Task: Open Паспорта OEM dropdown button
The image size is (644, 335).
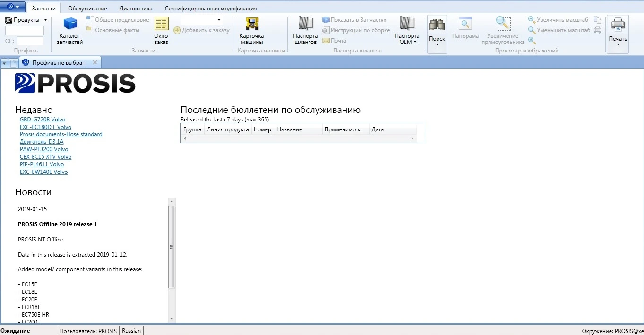Action: tap(407, 31)
